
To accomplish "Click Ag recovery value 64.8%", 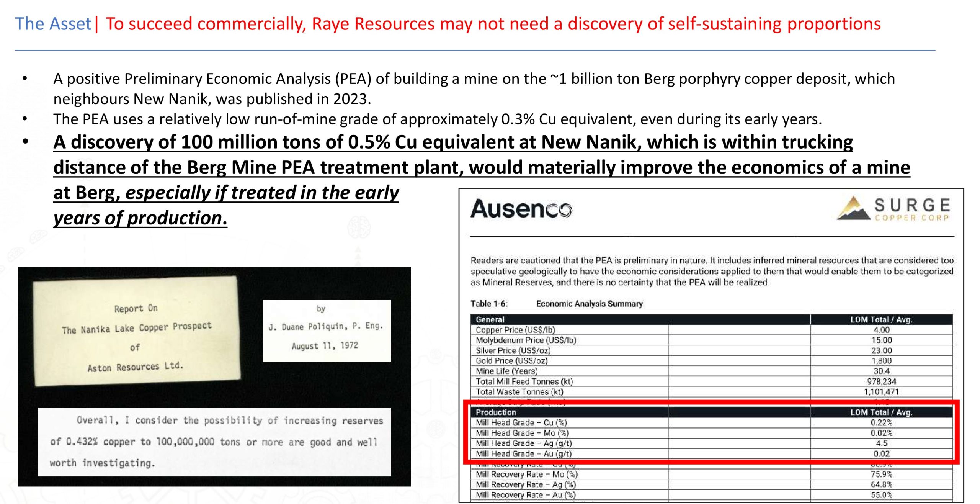I will tap(882, 485).
